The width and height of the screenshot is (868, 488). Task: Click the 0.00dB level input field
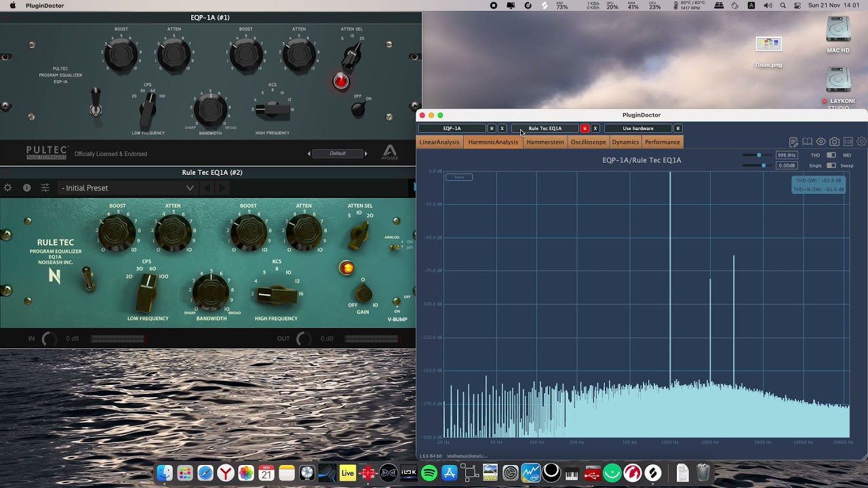787,165
